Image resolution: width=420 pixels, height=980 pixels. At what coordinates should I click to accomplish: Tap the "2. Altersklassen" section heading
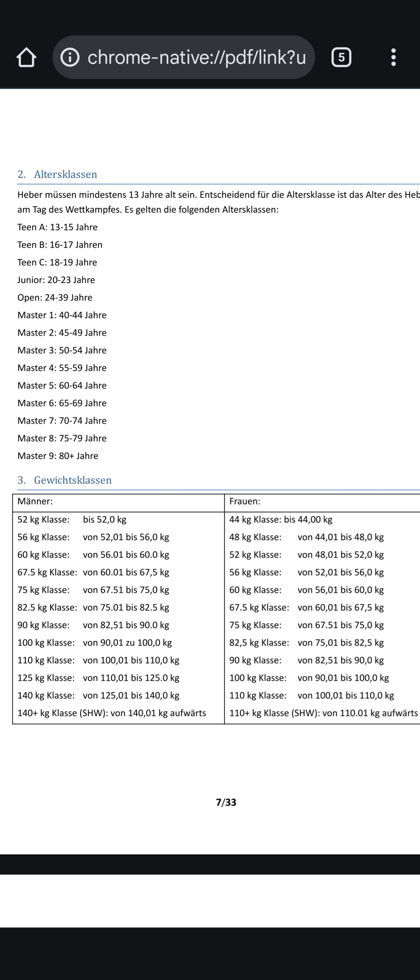[x=58, y=174]
